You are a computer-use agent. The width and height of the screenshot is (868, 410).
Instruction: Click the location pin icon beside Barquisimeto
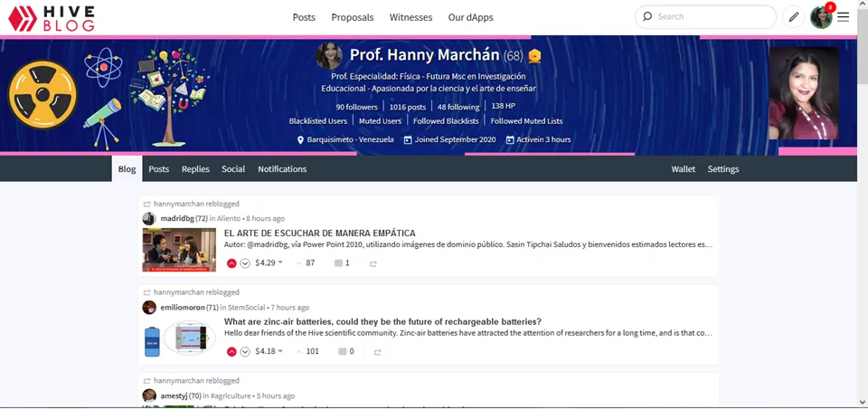tap(300, 139)
